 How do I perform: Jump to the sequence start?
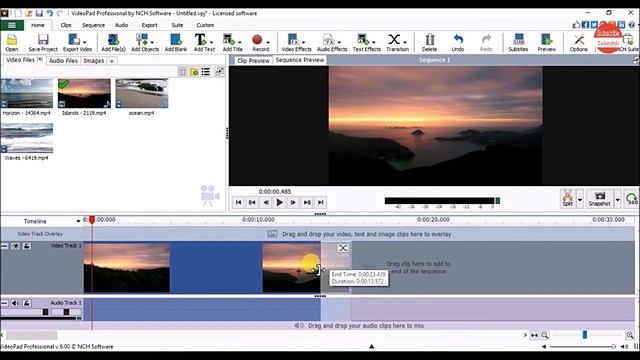(238, 202)
